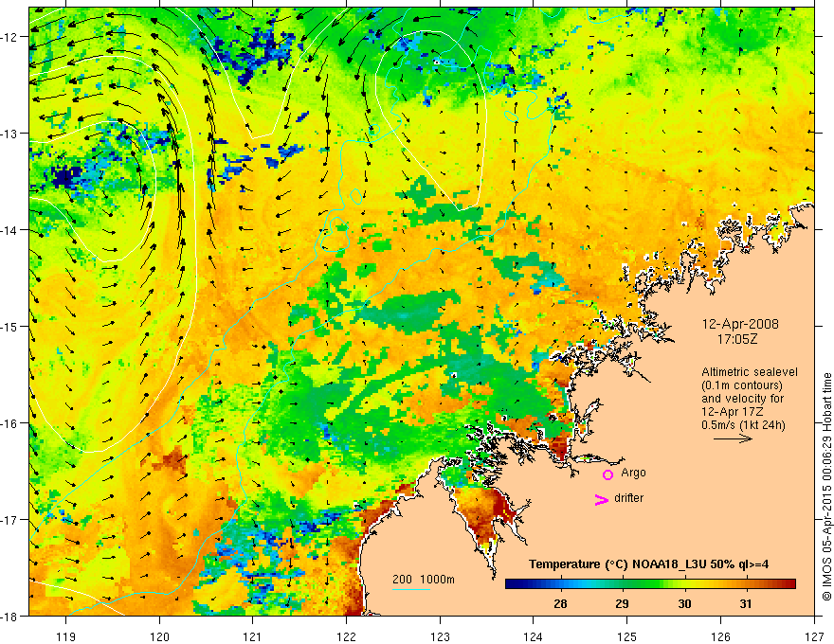Click the 0.5m/s velocity scale arrow
The image size is (834, 644).
(733, 438)
